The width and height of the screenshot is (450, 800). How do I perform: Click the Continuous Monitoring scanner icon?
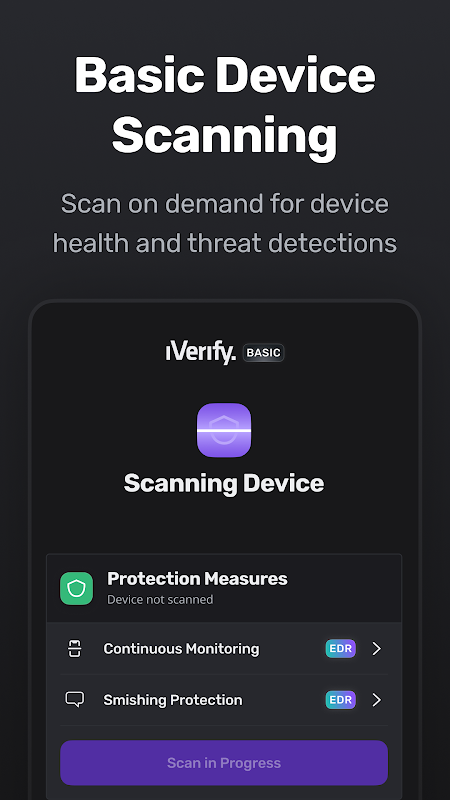74,648
